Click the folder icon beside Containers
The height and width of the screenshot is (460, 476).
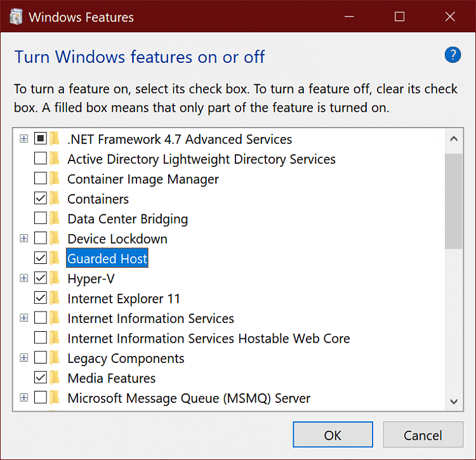pyautogui.click(x=55, y=199)
